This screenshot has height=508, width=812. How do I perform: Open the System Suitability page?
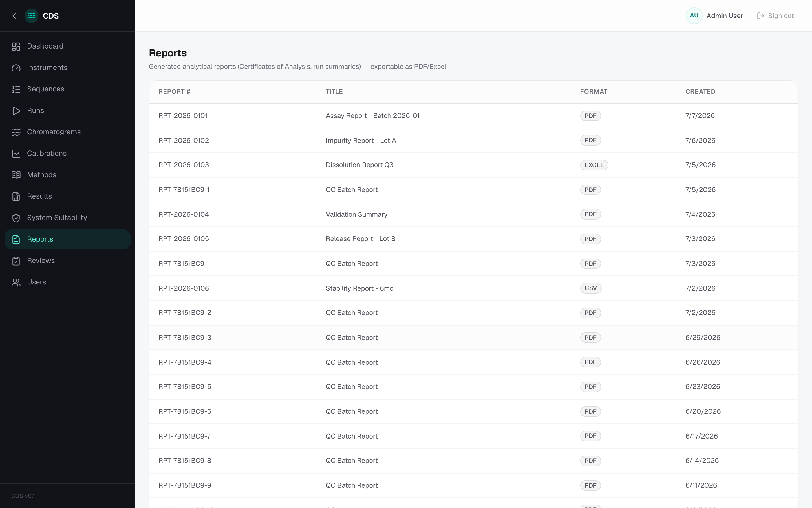pos(67,218)
